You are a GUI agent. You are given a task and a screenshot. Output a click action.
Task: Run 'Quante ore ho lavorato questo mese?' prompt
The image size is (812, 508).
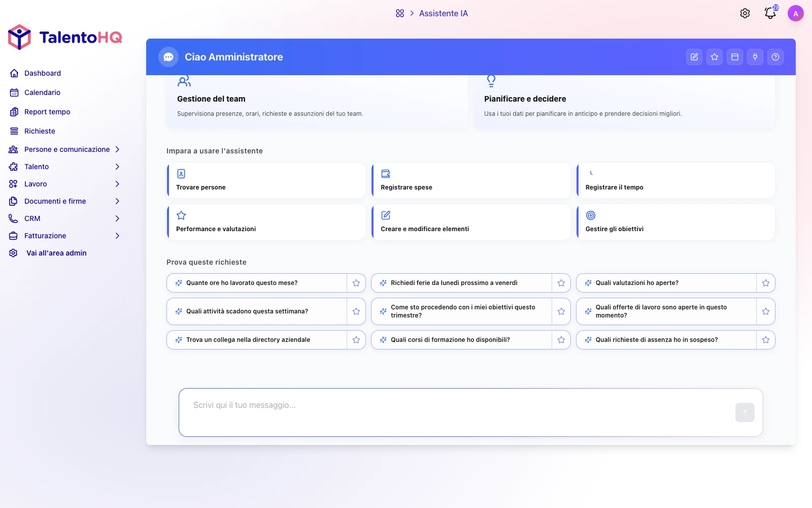pos(257,283)
